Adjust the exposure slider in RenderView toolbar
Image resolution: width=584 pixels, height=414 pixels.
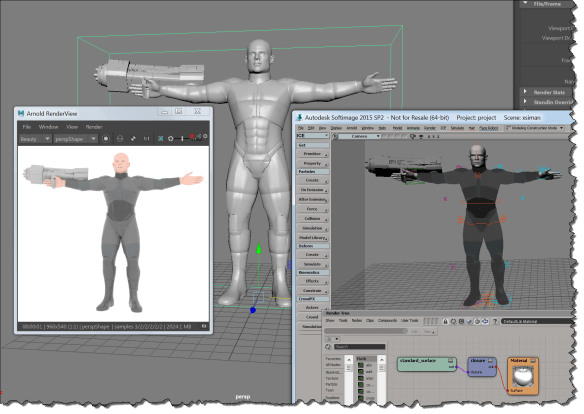(182, 138)
